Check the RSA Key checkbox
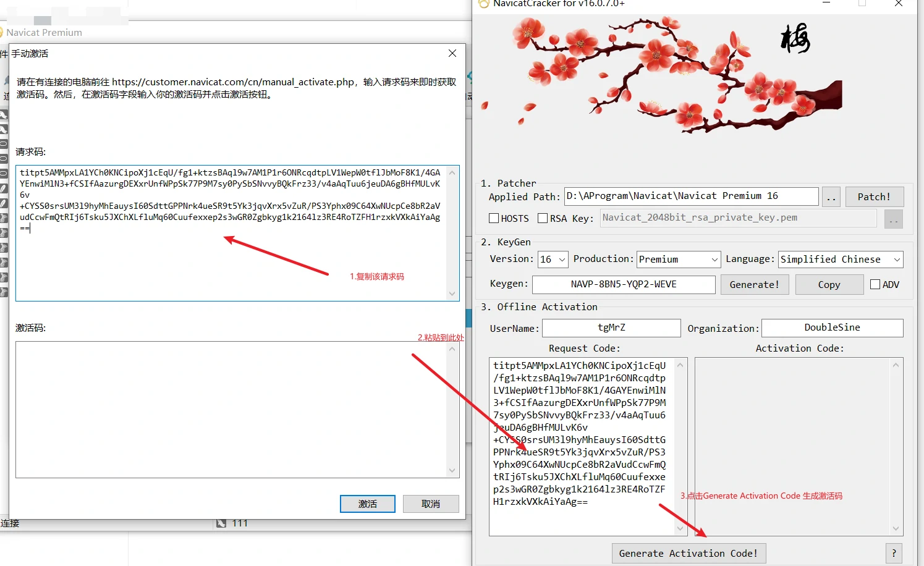Viewport: 924px width, 566px height. pyautogui.click(x=543, y=218)
